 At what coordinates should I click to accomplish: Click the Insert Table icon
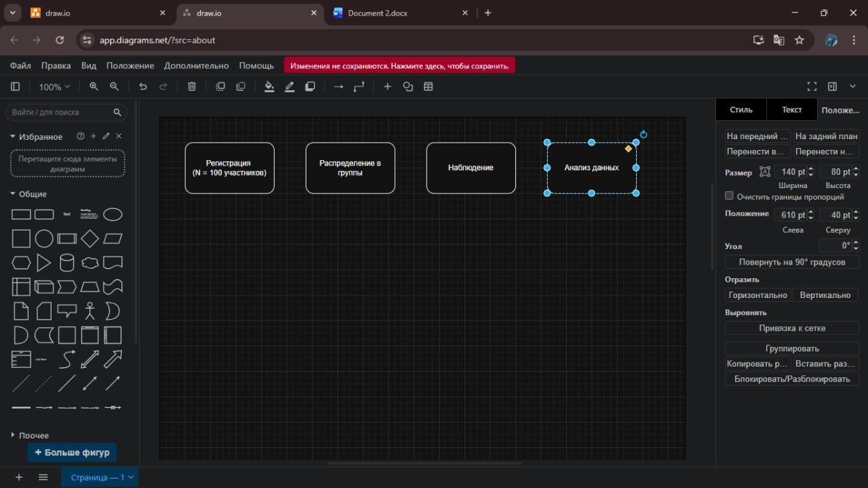point(429,87)
